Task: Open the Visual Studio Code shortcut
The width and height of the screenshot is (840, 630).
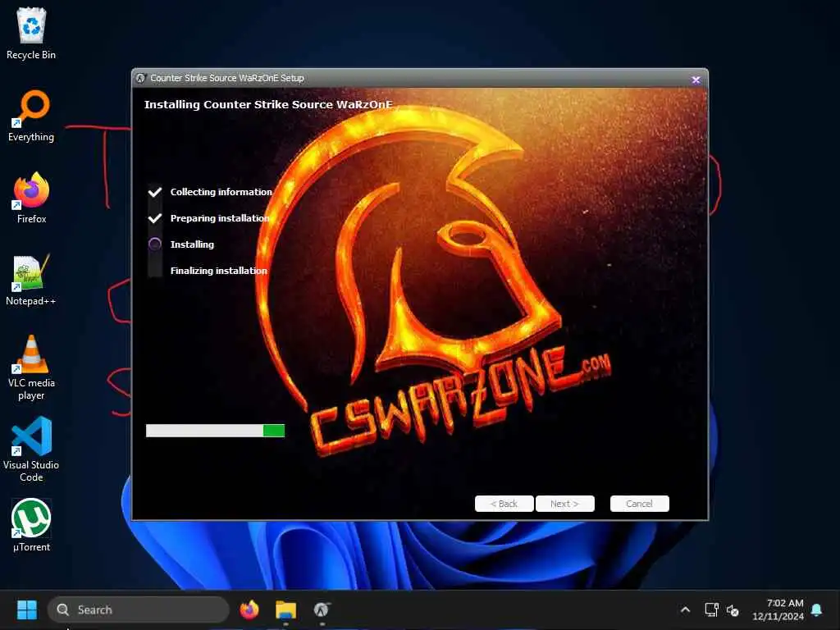Action: pos(31,450)
